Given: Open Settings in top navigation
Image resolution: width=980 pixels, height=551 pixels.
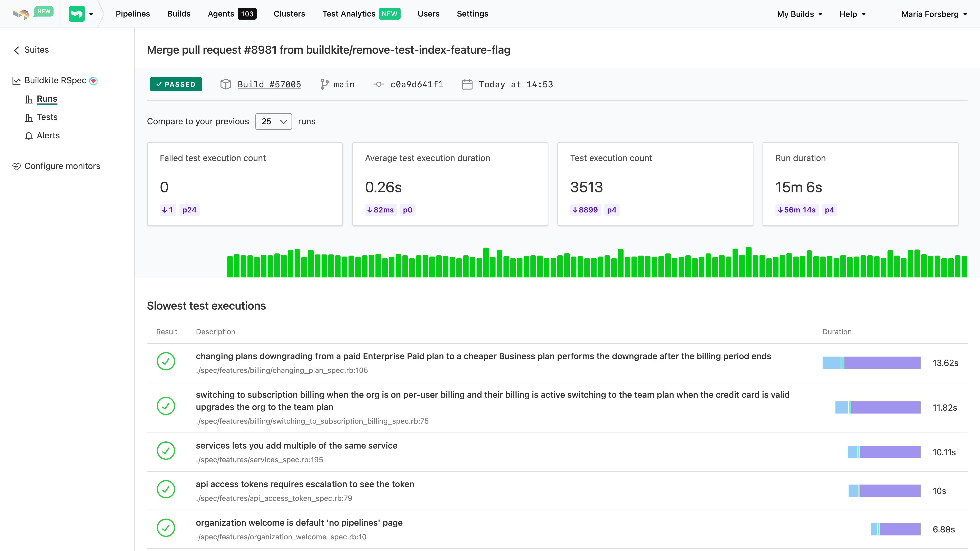Looking at the screenshot, I should click(x=472, y=14).
